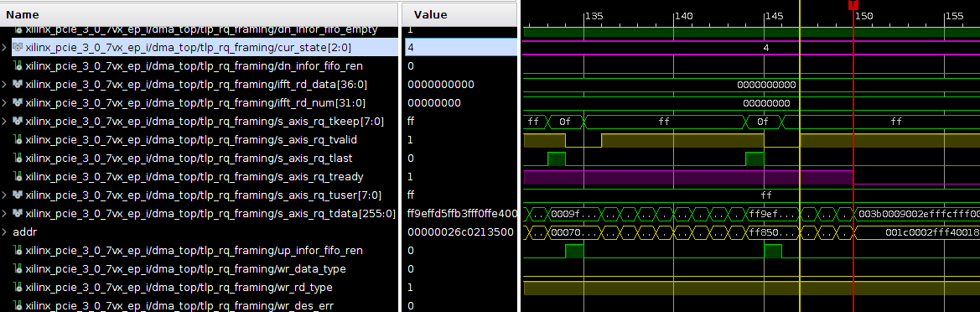Click the signal icon beside dn_infor_fifo_ren
Screen dimensions: 980x312
pos(18,65)
